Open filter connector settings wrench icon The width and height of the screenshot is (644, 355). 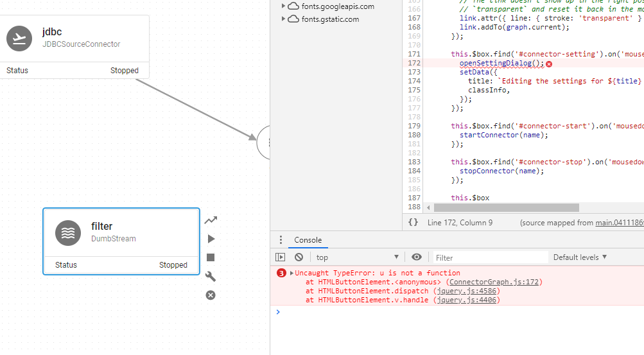[x=211, y=276]
